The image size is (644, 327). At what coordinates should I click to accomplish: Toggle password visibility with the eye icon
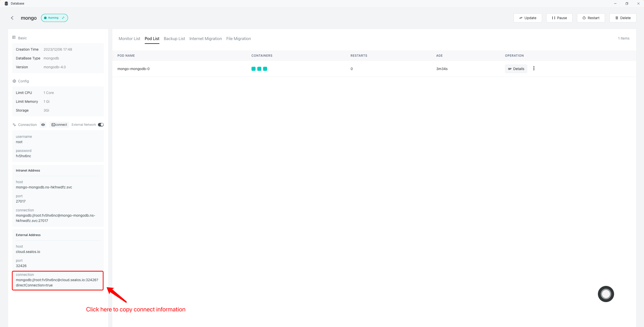tap(43, 125)
